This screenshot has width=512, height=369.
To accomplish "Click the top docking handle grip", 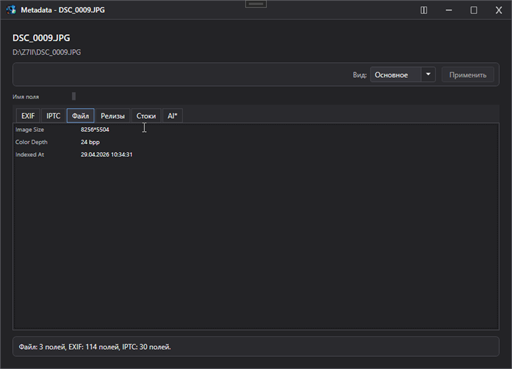I will [x=256, y=4].
